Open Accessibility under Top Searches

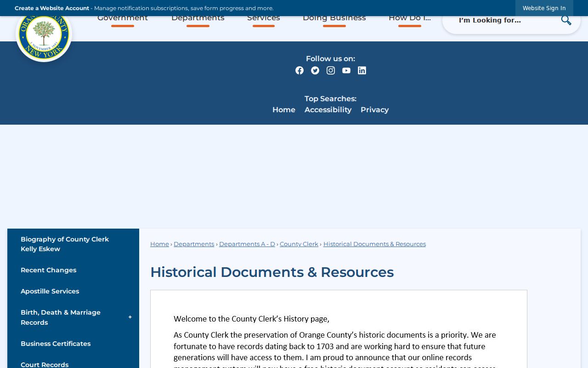328,109
